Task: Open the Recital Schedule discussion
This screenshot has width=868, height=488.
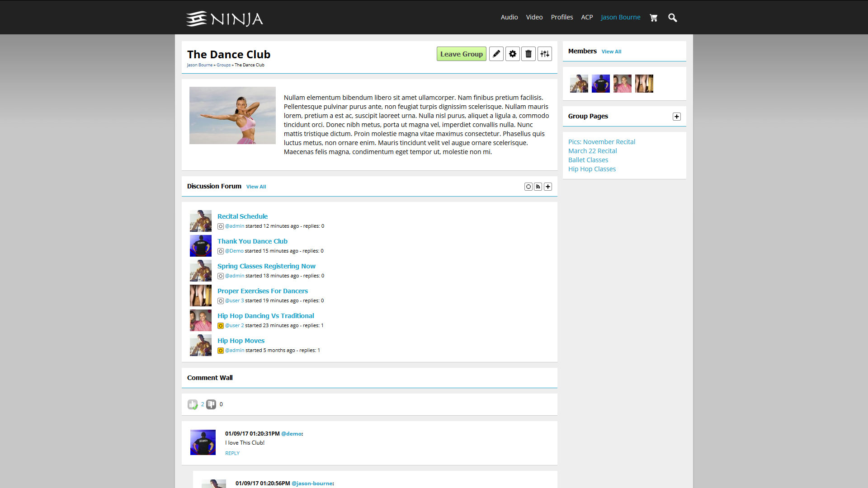Action: (242, 216)
